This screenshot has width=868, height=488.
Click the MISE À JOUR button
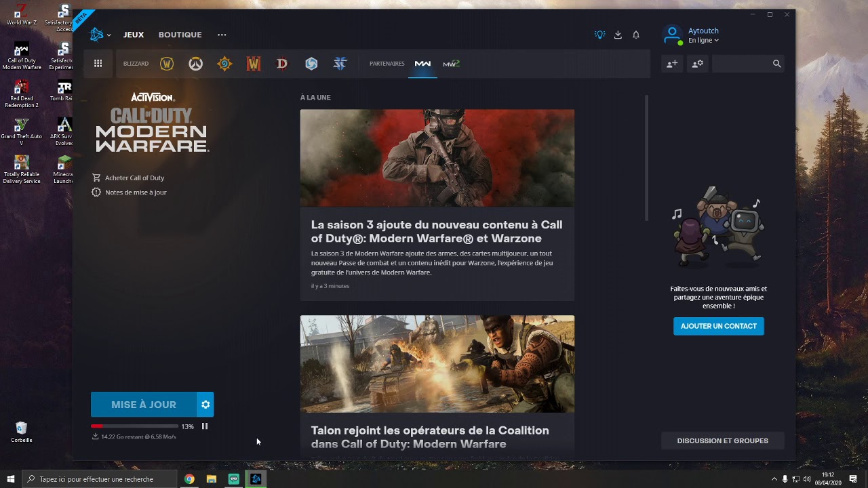pyautogui.click(x=144, y=405)
